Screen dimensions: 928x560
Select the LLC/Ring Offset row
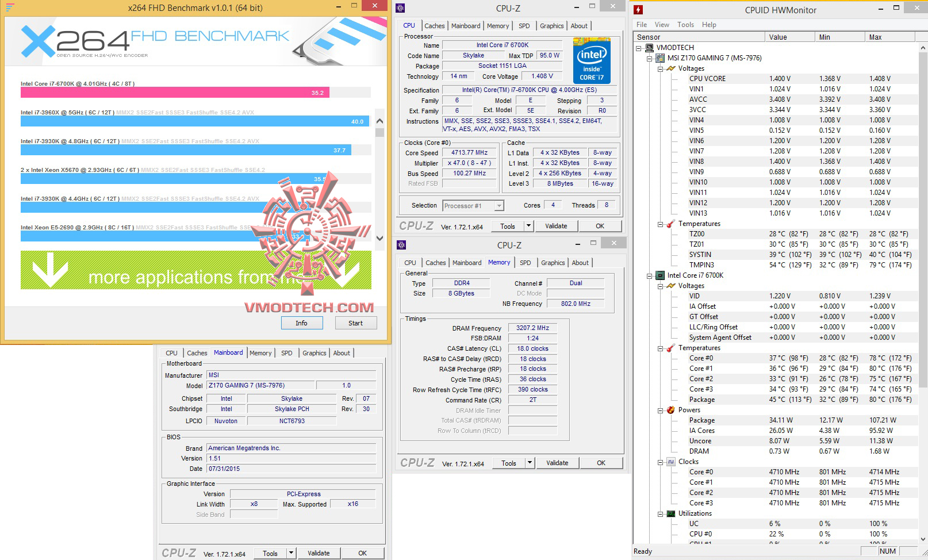pyautogui.click(x=802, y=327)
